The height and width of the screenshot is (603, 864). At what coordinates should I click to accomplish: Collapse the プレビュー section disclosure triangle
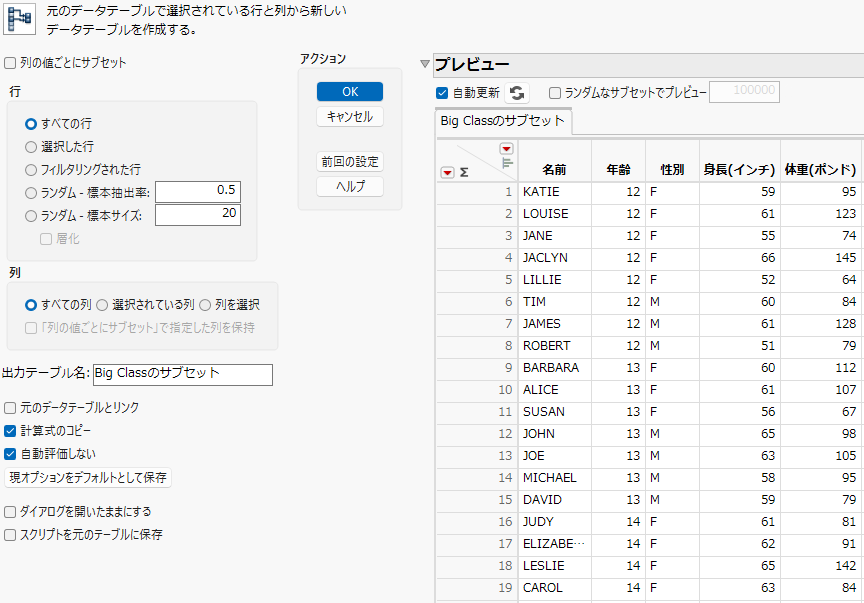(x=425, y=64)
